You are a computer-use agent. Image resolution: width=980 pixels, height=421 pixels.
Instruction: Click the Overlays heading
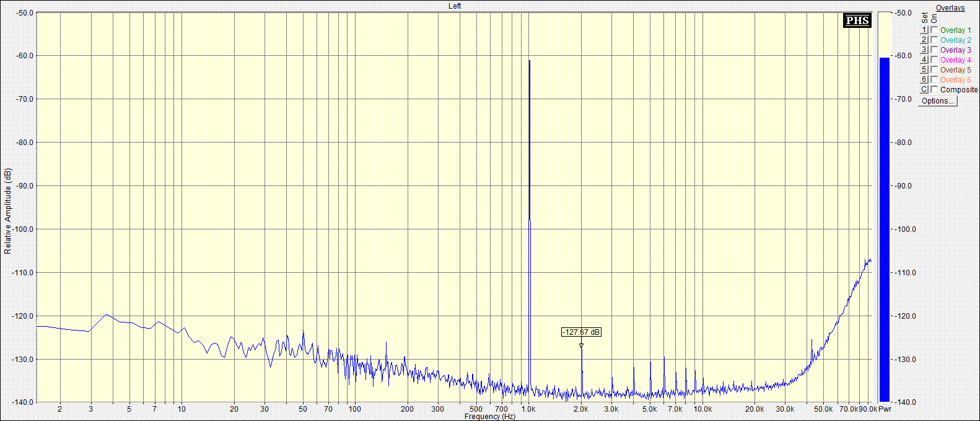[x=950, y=8]
